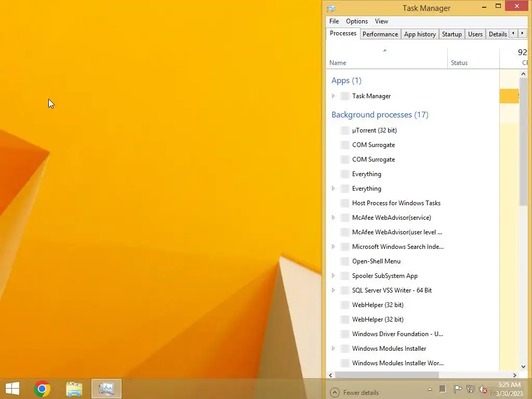Screen dimensions: 532x399
Task: Click the muted volume tray icon
Action: pos(483,389)
